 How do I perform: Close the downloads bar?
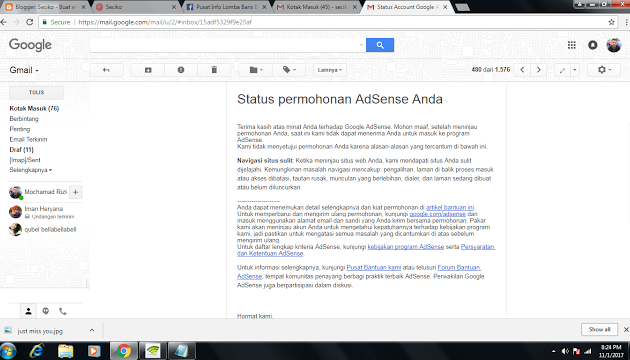pos(626,329)
